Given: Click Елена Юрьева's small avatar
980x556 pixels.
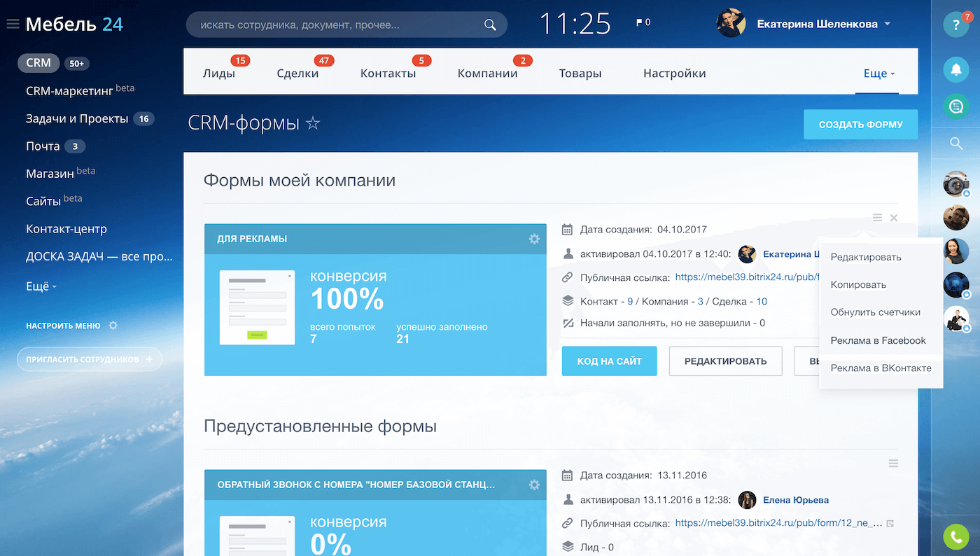Looking at the screenshot, I should click(748, 500).
